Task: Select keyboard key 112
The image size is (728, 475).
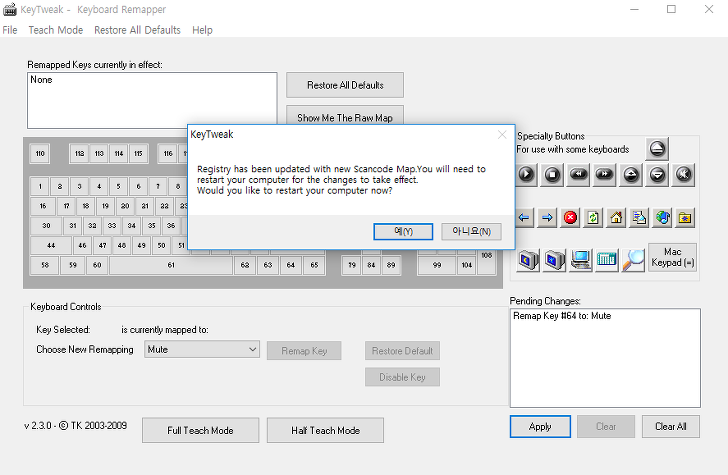Action: pyautogui.click(x=79, y=154)
